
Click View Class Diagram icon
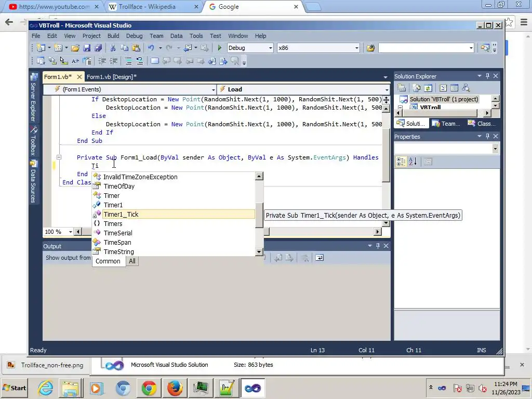point(466,88)
